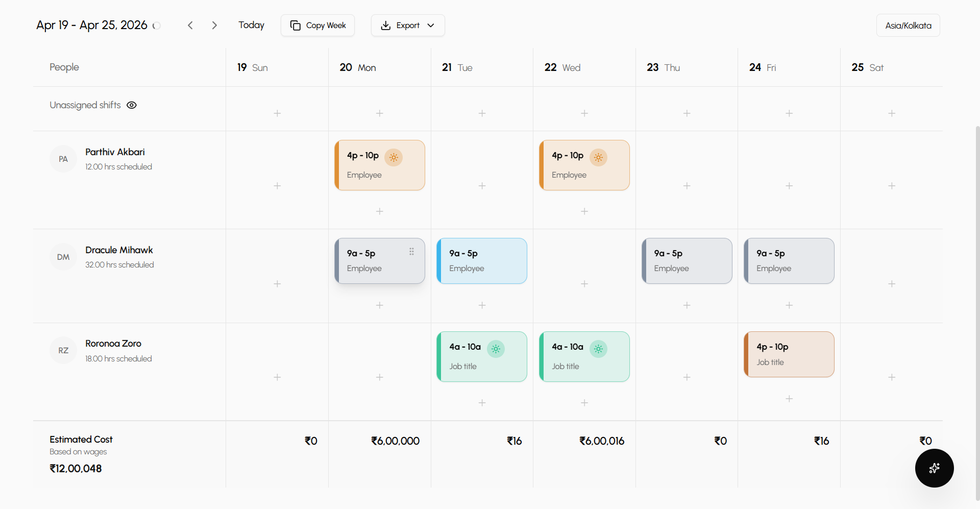Open the Export dropdown chevron

click(431, 25)
